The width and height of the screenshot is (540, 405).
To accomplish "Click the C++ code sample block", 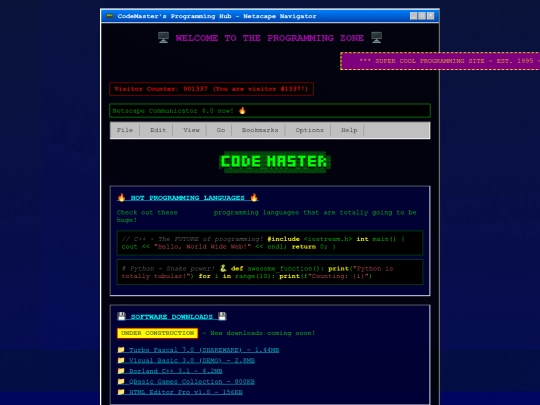I will pyautogui.click(x=270, y=243).
